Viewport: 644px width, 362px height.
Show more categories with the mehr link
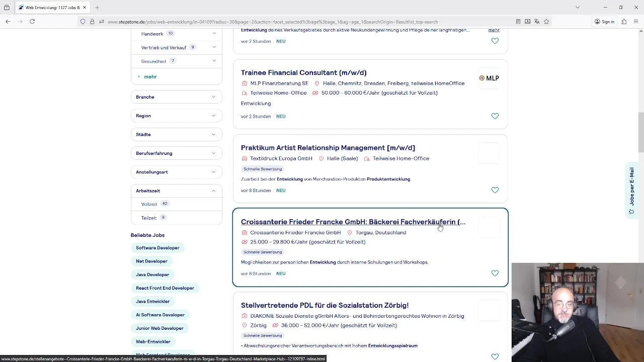[x=147, y=76]
